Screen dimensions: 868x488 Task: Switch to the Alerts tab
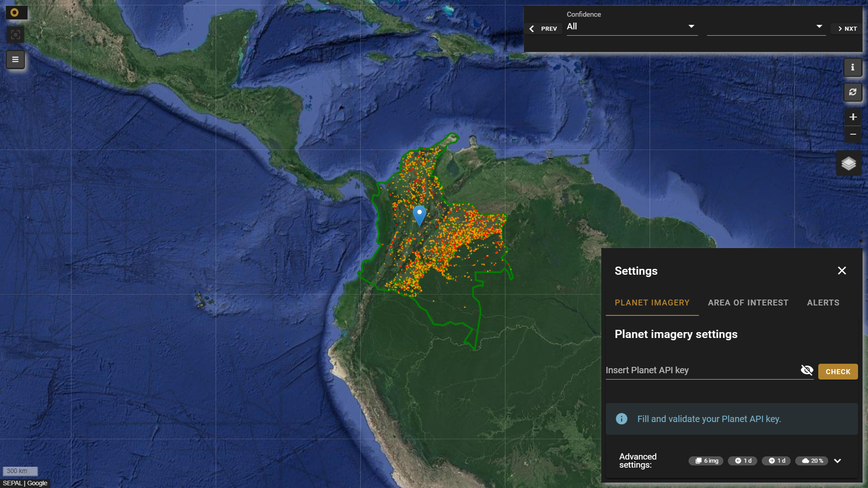coord(823,303)
